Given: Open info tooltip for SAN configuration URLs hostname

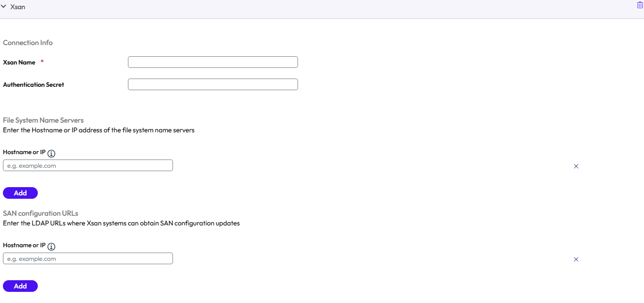Looking at the screenshot, I should coord(51,246).
